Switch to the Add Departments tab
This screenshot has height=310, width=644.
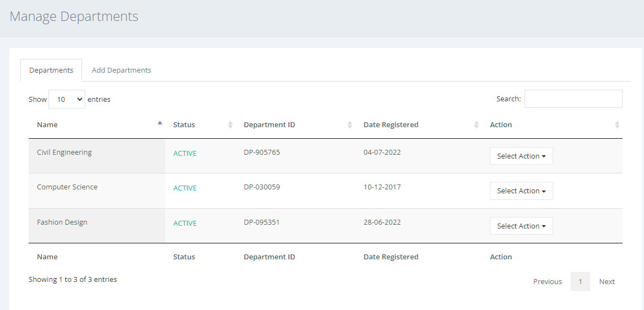click(x=121, y=70)
